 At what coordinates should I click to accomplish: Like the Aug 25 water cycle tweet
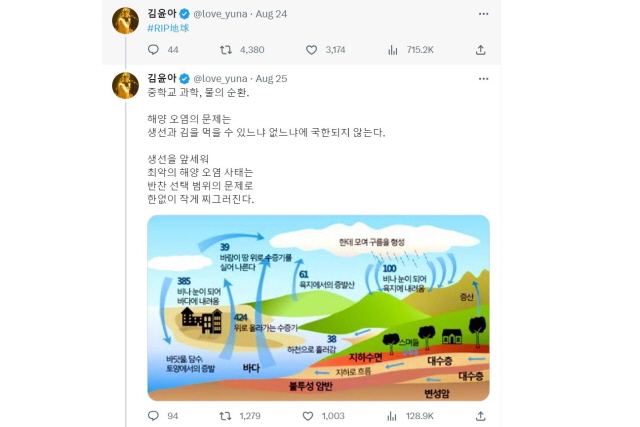[308, 415]
